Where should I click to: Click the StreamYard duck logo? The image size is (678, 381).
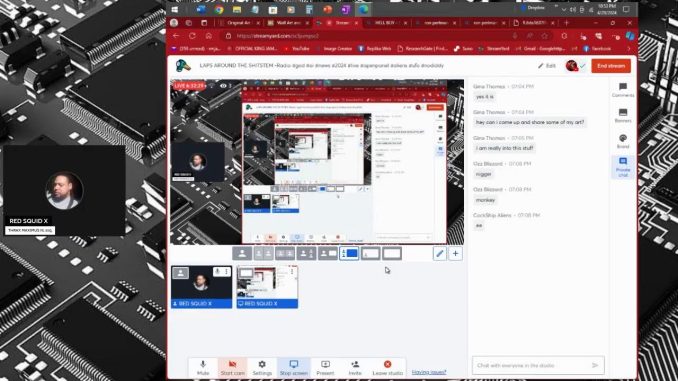pyautogui.click(x=183, y=66)
